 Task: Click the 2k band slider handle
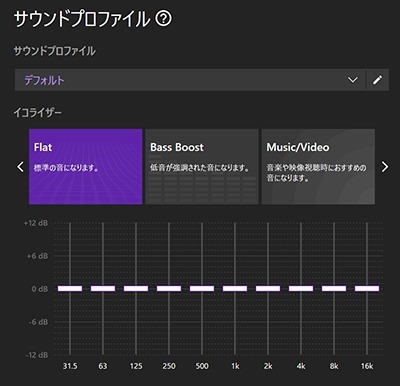point(268,288)
